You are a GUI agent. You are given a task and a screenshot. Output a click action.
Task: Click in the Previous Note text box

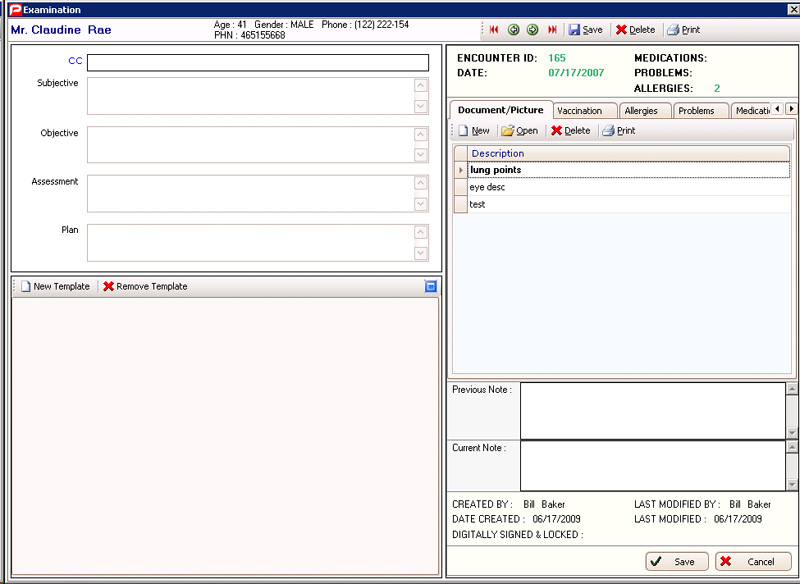point(653,411)
